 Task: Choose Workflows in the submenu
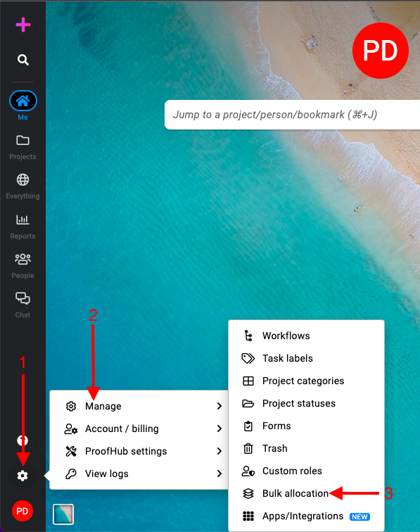click(286, 336)
